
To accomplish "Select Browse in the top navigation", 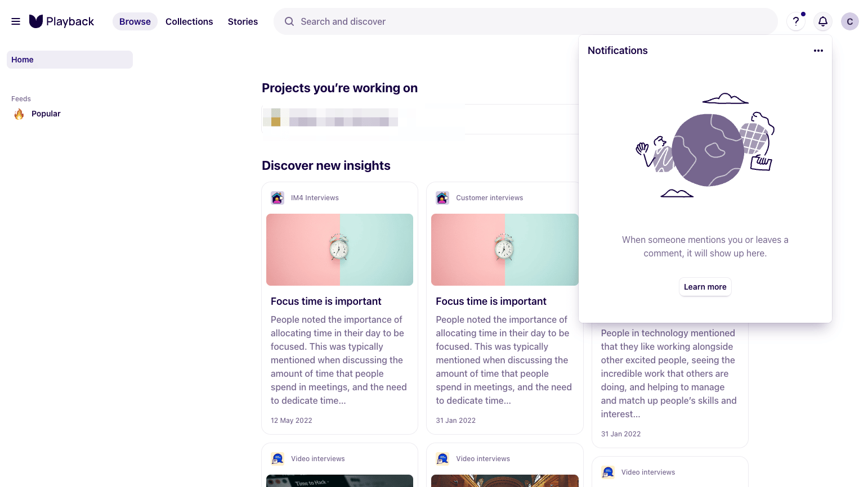I will (135, 21).
